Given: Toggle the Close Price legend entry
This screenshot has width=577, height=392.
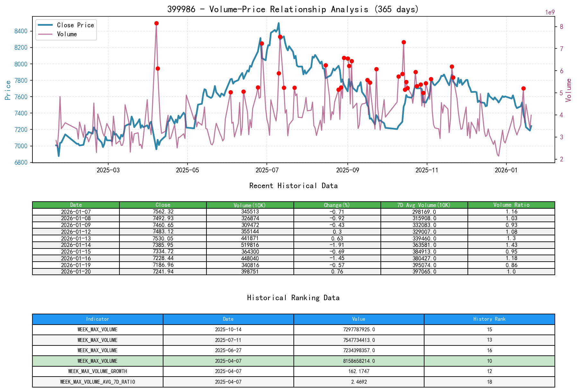Looking at the screenshot, I should [x=72, y=25].
